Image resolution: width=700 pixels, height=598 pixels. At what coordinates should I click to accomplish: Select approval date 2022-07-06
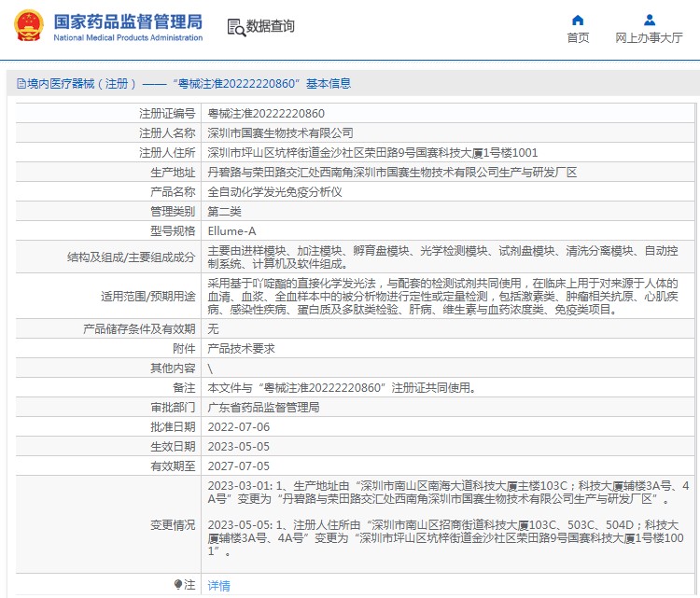[239, 427]
